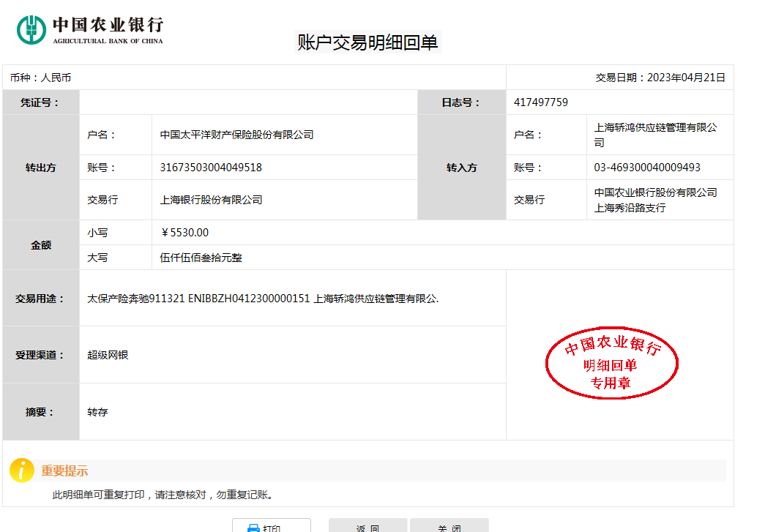Click the journal number 417497759

click(x=541, y=102)
